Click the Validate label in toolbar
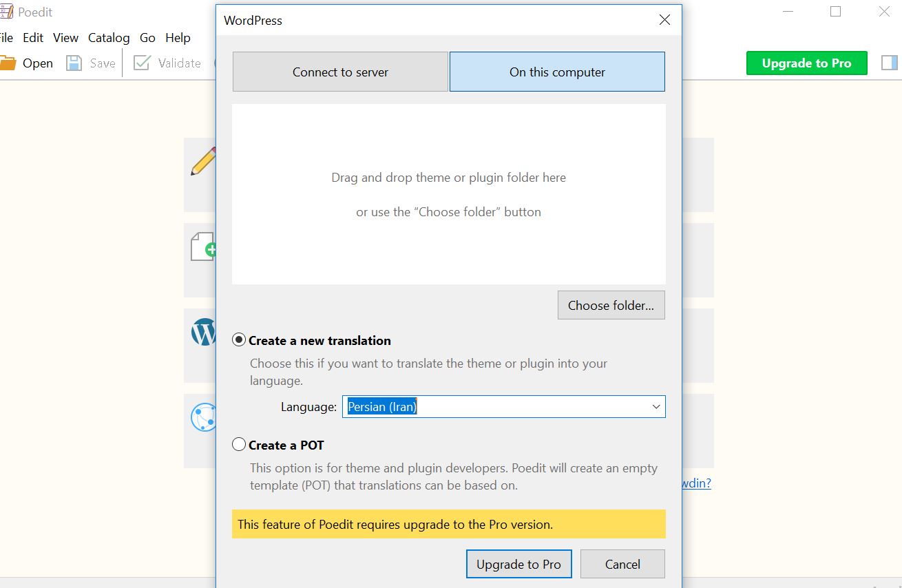The height and width of the screenshot is (588, 902). (x=179, y=63)
